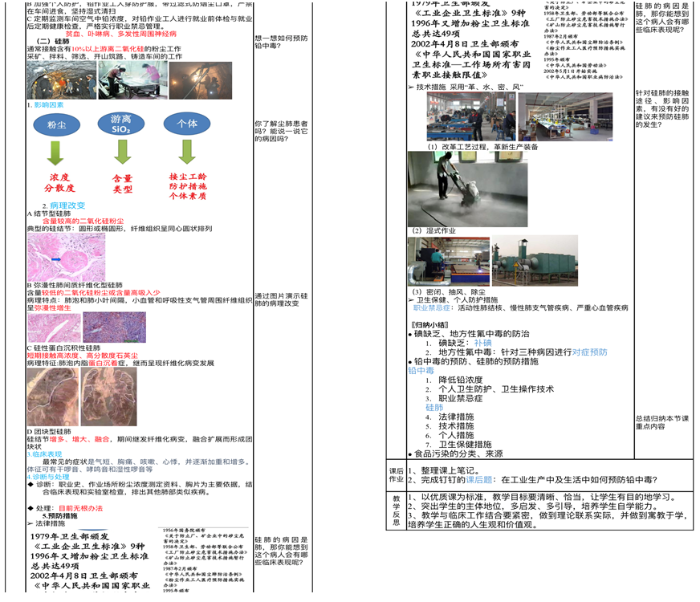Screen dimensions: 700x602
Task: Click the reflection line starting 以优质课为标准
Action: click(x=542, y=497)
